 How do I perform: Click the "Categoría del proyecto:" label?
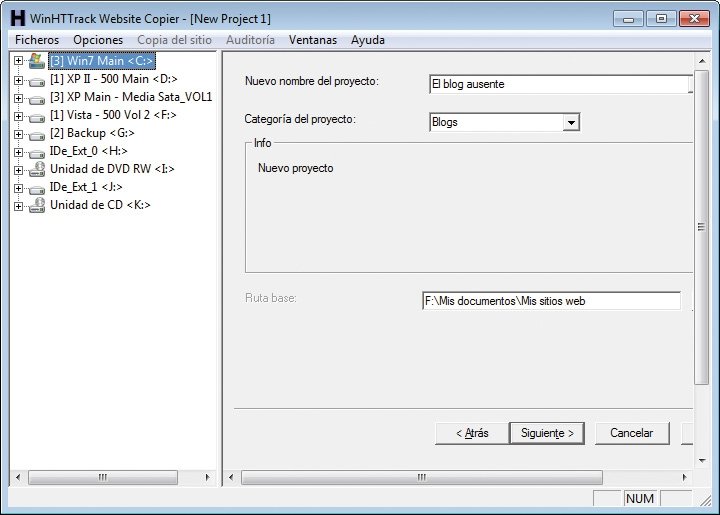pyautogui.click(x=300, y=119)
